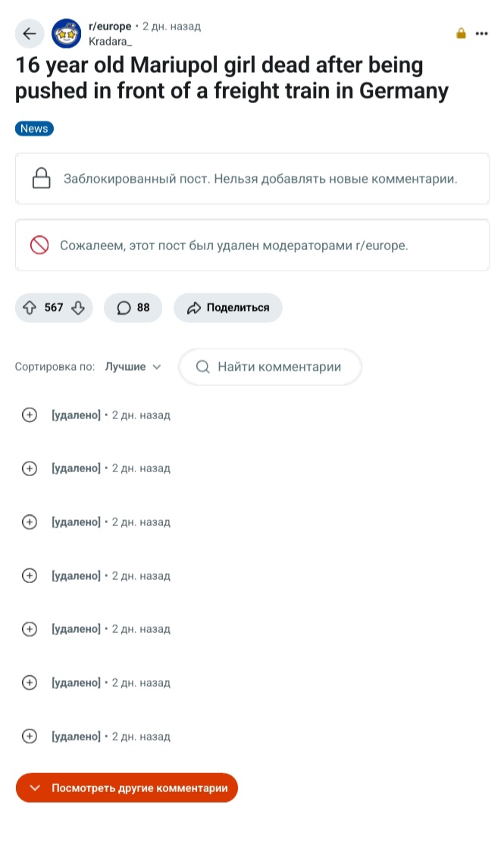
Task: Click the comment bubble showing 88 comments
Action: pos(133,308)
